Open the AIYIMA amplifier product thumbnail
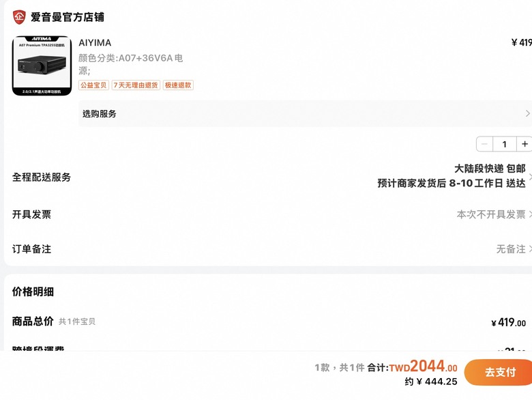 click(x=42, y=66)
